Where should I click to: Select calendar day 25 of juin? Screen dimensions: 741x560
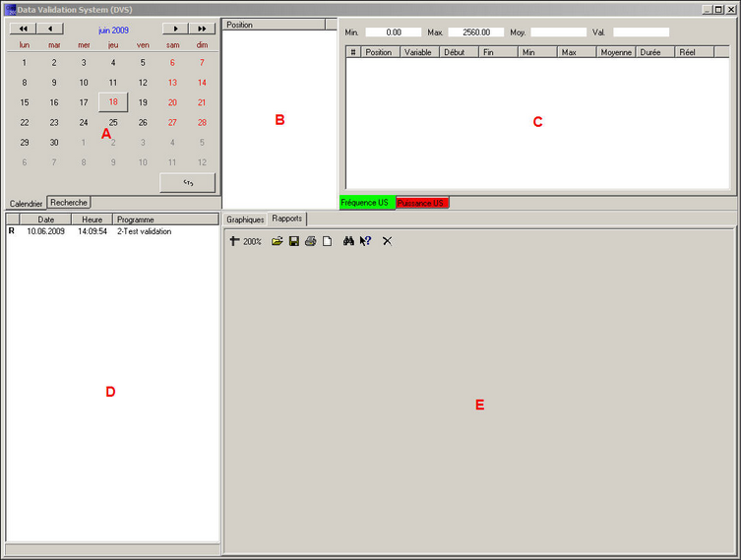pos(113,122)
